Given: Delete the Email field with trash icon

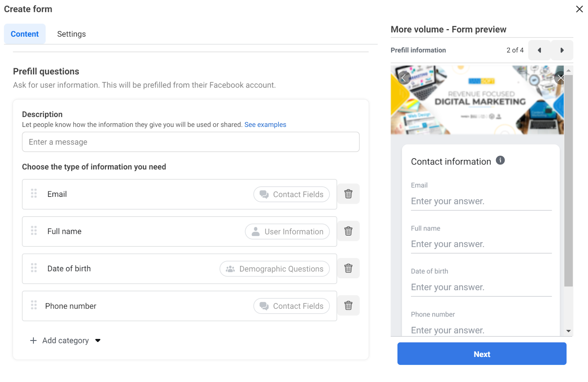Looking at the screenshot, I should tap(348, 194).
